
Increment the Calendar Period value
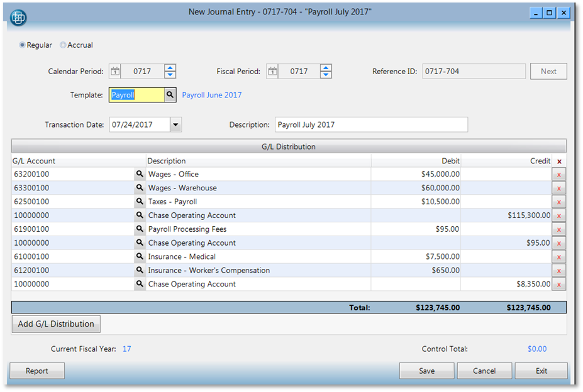(170, 67)
